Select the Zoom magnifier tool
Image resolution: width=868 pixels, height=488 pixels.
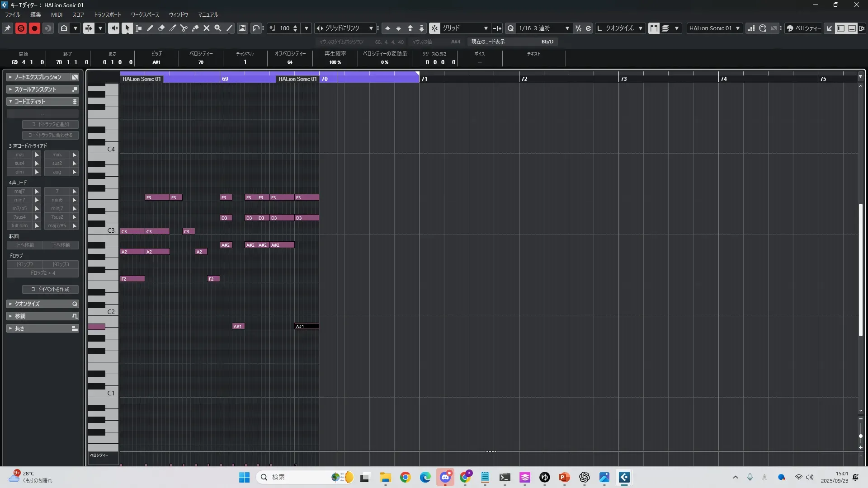pyautogui.click(x=218, y=28)
